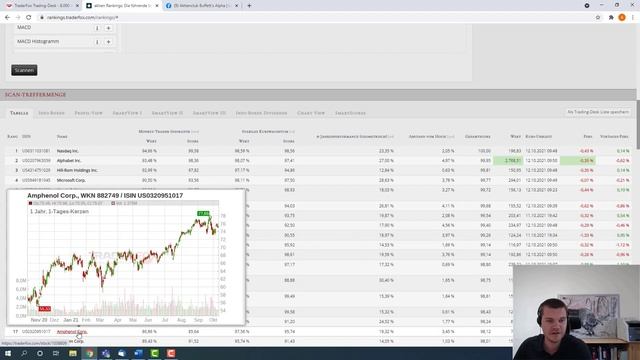This screenshot has height=360, width=640.
Task: Click Alphabet's green highlighted Wert cell
Action: coord(508,161)
